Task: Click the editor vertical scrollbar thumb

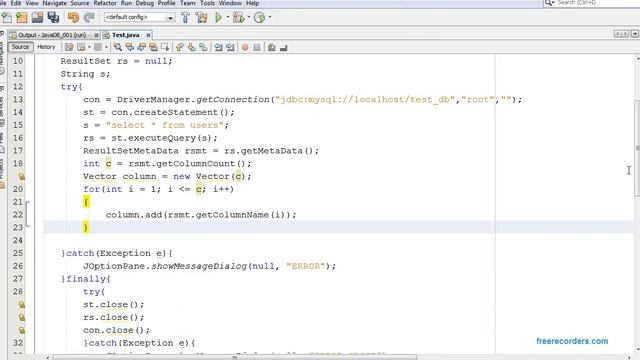Action: [x=637, y=148]
